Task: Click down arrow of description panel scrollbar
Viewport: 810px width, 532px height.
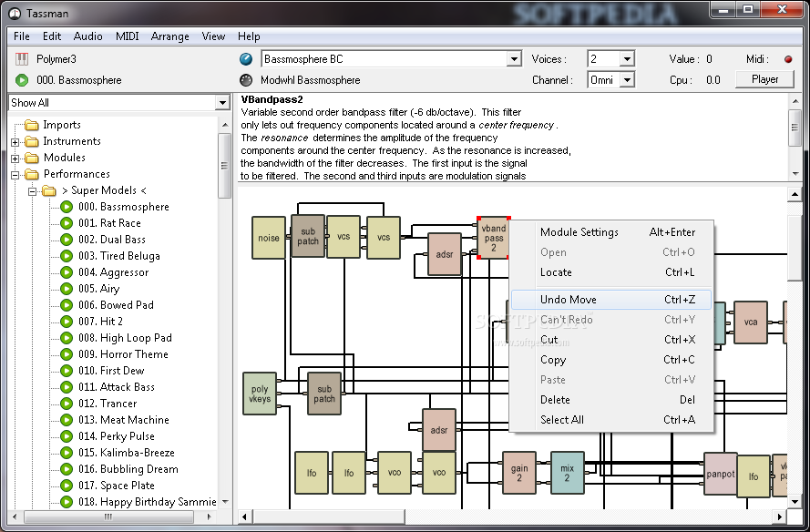Action: tap(795, 175)
